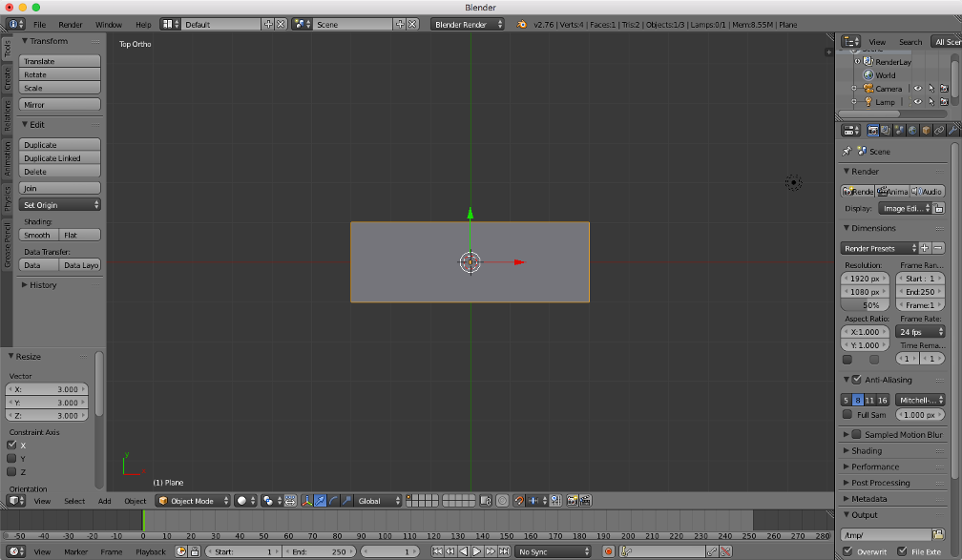Image resolution: width=962 pixels, height=560 pixels.
Task: Jump to the timeline start frame button
Action: coord(437,551)
